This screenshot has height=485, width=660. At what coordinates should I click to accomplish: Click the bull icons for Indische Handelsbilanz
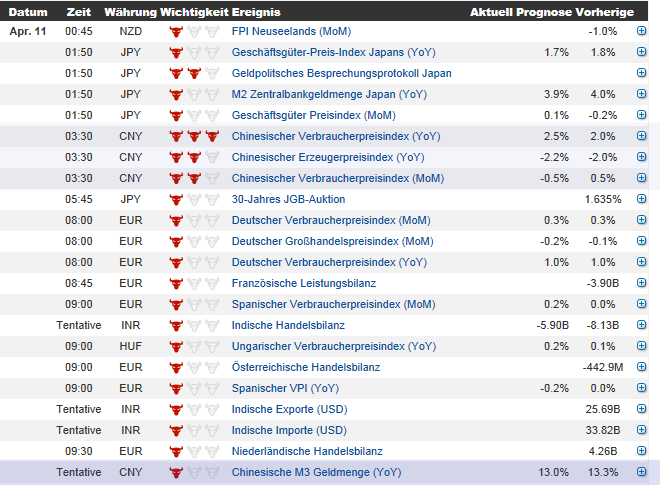(194, 325)
